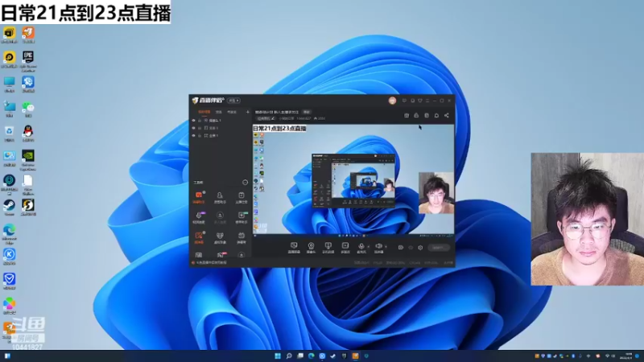Select the webcam overlay in the preview
The image size is (644, 362).
click(x=436, y=193)
